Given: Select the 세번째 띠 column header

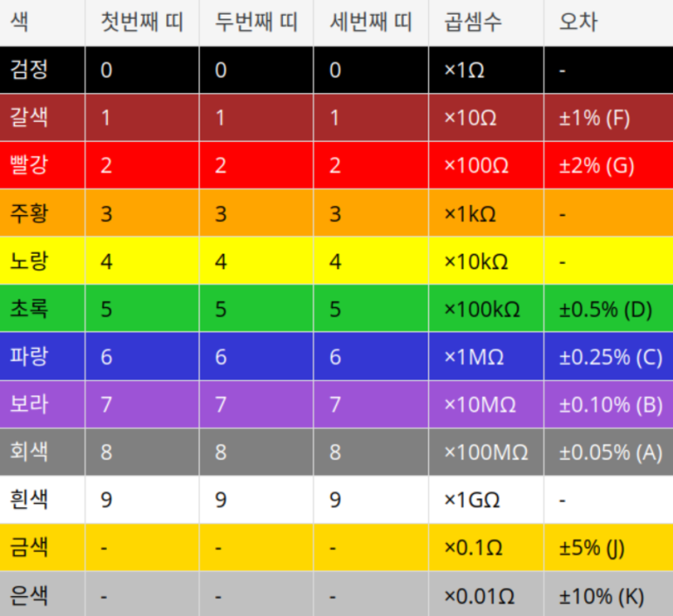Looking at the screenshot, I should [371, 23].
